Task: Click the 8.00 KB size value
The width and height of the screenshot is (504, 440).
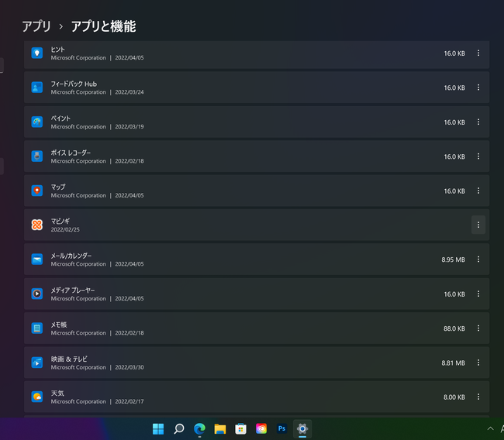Action: (454, 397)
